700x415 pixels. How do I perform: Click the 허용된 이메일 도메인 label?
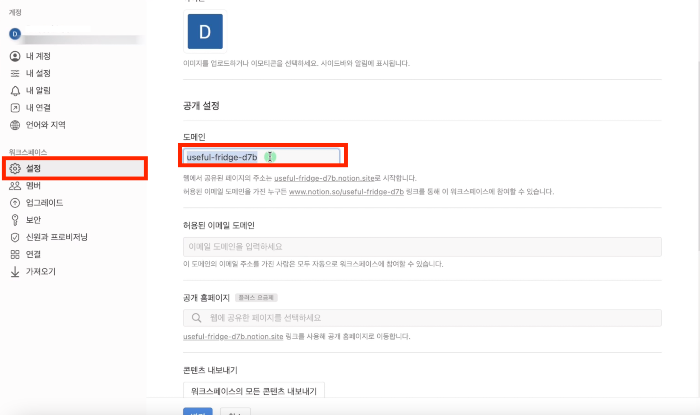219,225
